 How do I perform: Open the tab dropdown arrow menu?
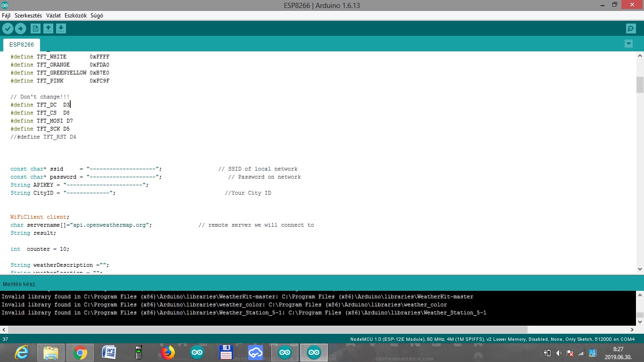coord(628,44)
